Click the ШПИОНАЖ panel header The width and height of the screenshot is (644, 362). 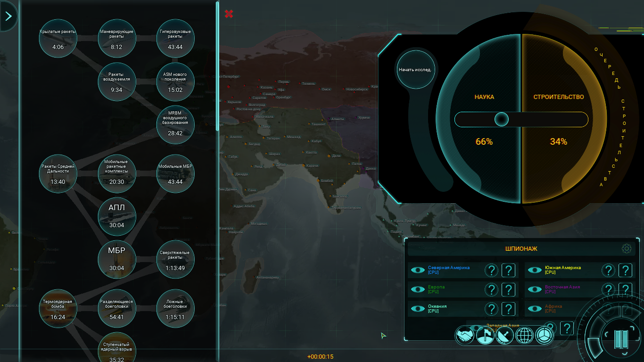click(x=521, y=248)
